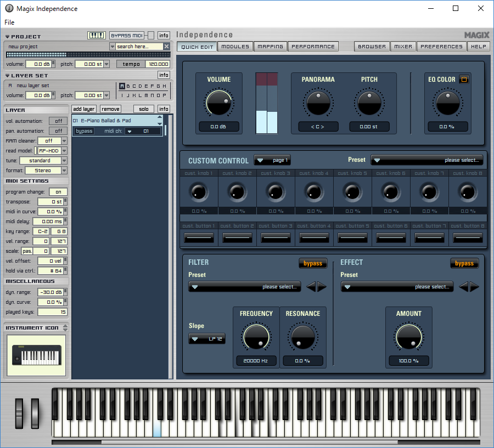494x448 pixels.
Task: Toggle cust. button 1
Action: click(x=199, y=237)
